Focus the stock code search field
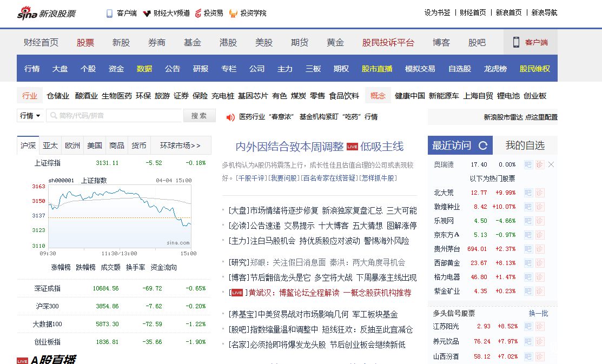602x364 pixels. [x=114, y=116]
